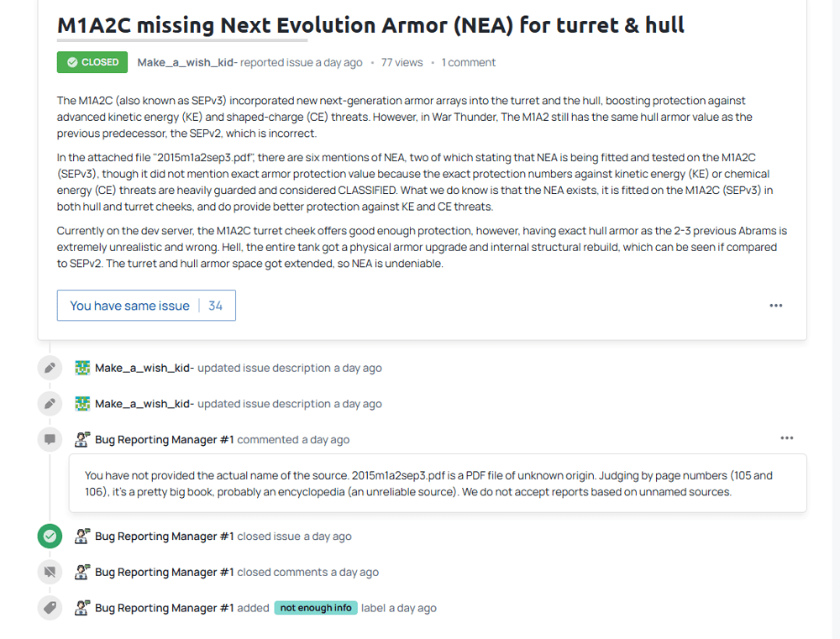
Task: Click the second pencil edit timeline icon
Action: pos(50,404)
